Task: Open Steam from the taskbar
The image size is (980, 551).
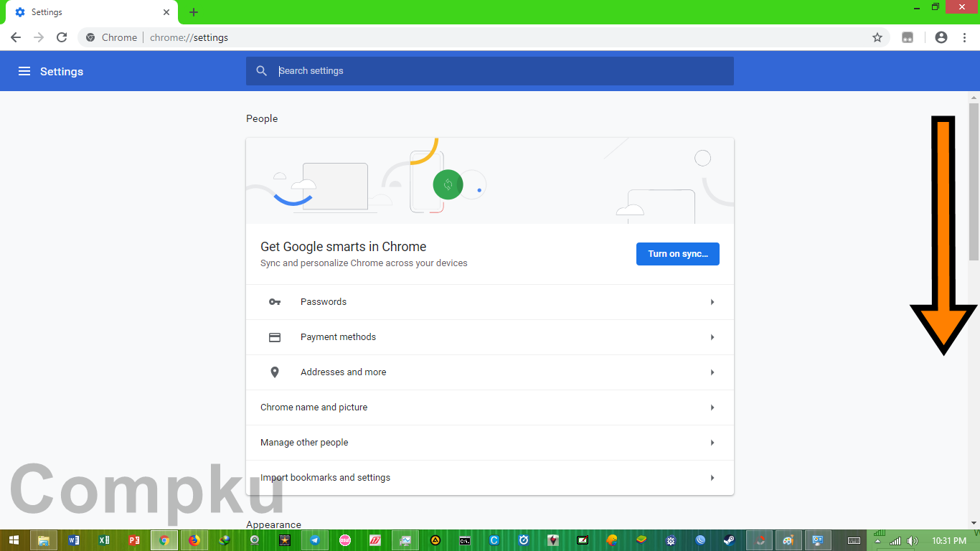Action: coord(730,540)
